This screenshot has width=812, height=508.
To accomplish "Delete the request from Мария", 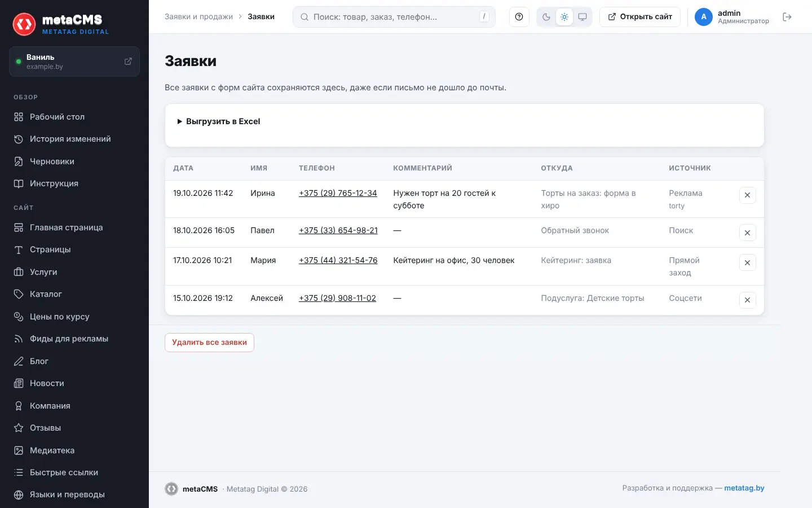I will click(747, 262).
